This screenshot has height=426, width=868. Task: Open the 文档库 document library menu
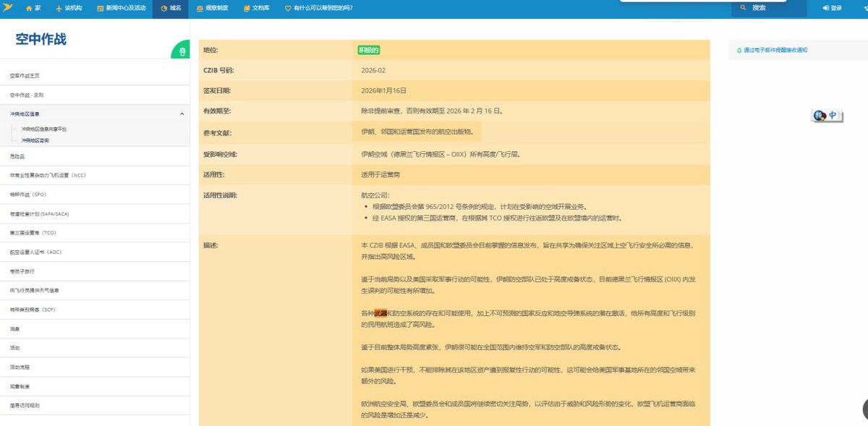coord(257,8)
